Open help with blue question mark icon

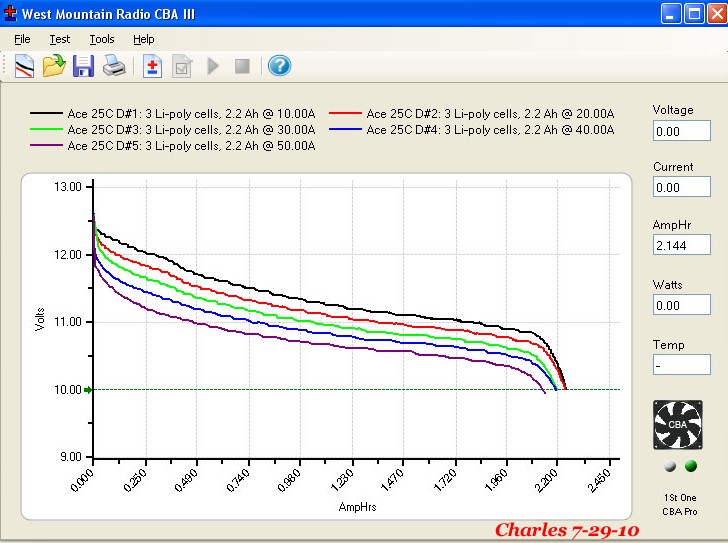click(x=279, y=65)
